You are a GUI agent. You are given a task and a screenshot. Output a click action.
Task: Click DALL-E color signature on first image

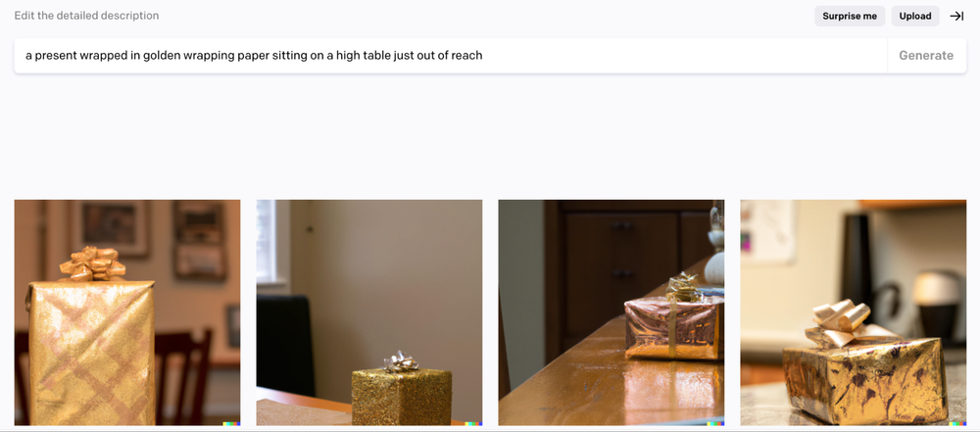click(231, 423)
